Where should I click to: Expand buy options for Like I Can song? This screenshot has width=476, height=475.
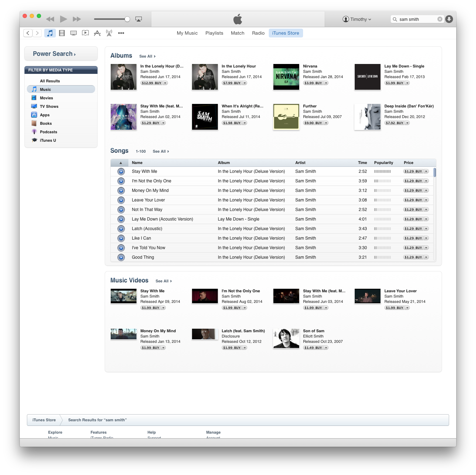coord(426,238)
